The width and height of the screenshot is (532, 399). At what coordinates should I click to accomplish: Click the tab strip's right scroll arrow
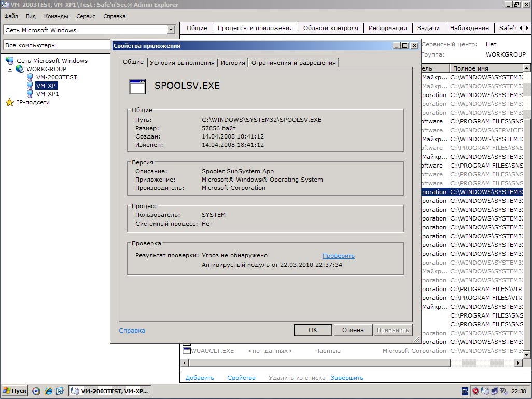click(527, 28)
